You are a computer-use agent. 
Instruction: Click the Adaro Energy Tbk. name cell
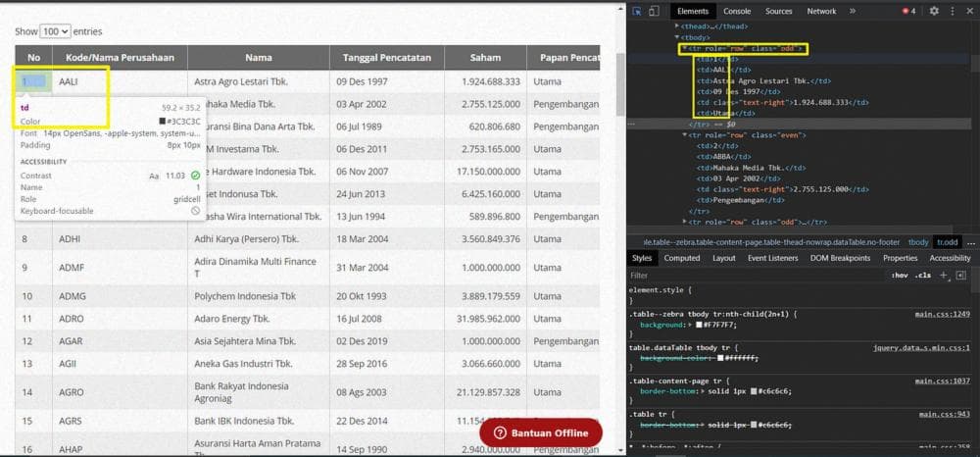pyautogui.click(x=258, y=319)
